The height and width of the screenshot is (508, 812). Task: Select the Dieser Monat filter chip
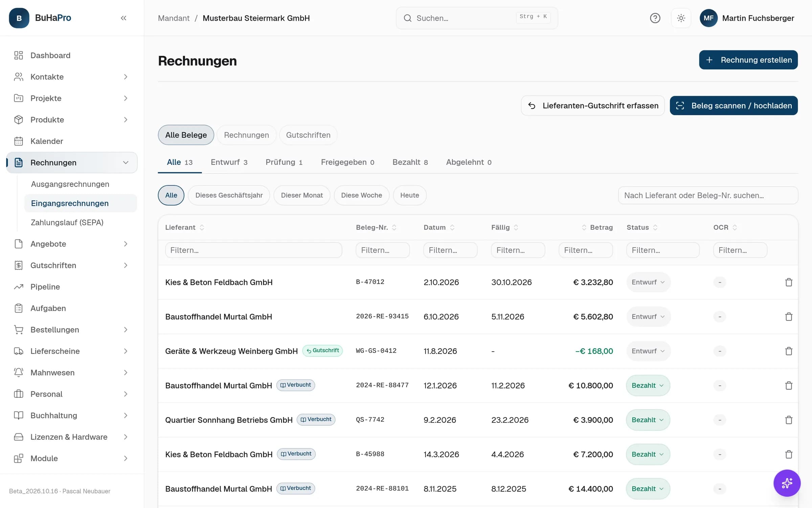point(302,195)
